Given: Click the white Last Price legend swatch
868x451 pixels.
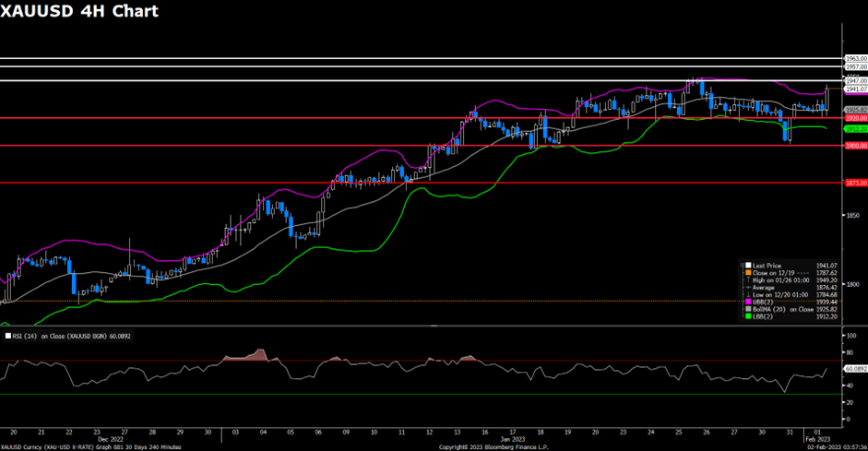Looking at the screenshot, I should (748, 265).
